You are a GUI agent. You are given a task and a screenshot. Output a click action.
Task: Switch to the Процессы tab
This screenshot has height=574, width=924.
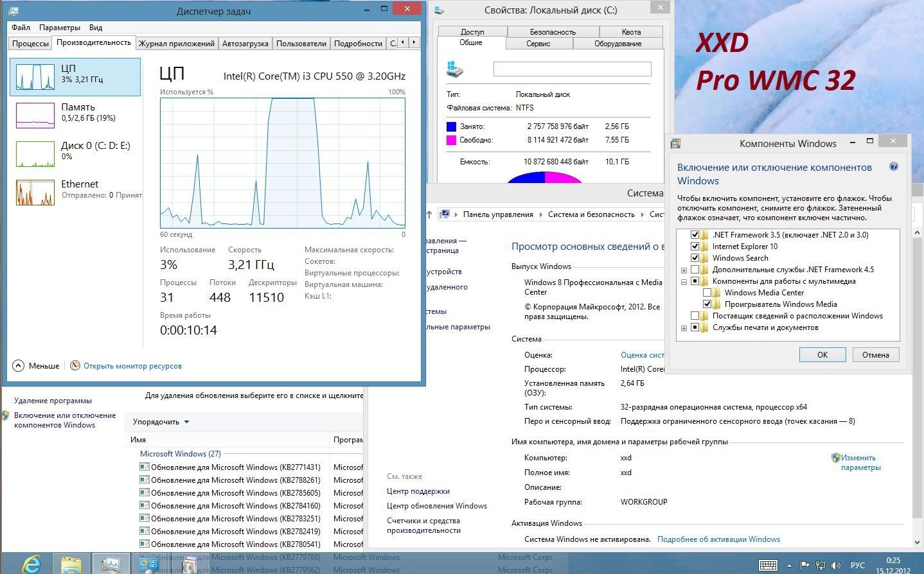pos(30,44)
